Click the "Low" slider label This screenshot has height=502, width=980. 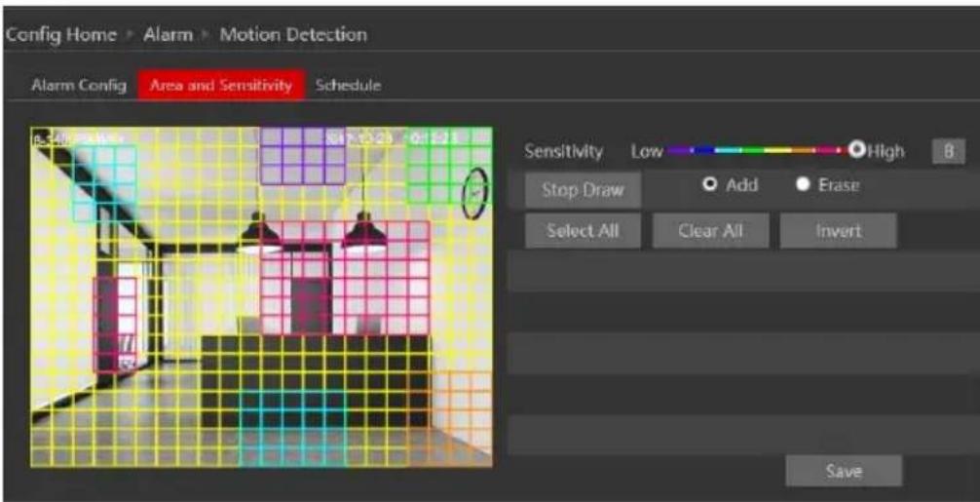pyautogui.click(x=646, y=152)
